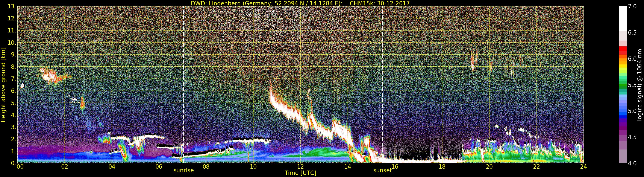
Task: Click the '8.' height axis tick label
Action: tap(14, 67)
